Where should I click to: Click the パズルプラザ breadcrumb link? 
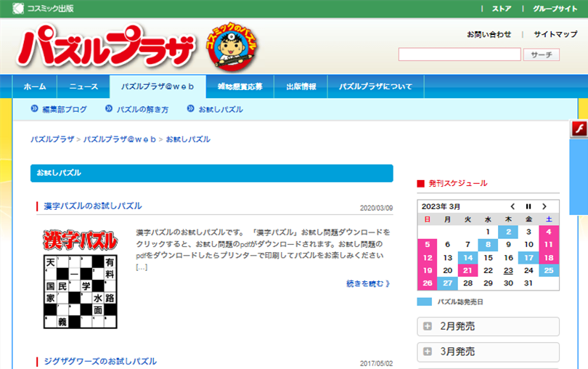(x=52, y=139)
